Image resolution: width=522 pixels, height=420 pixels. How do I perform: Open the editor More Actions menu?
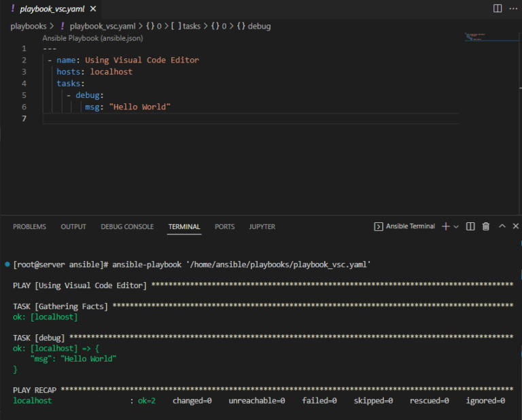pyautogui.click(x=515, y=9)
